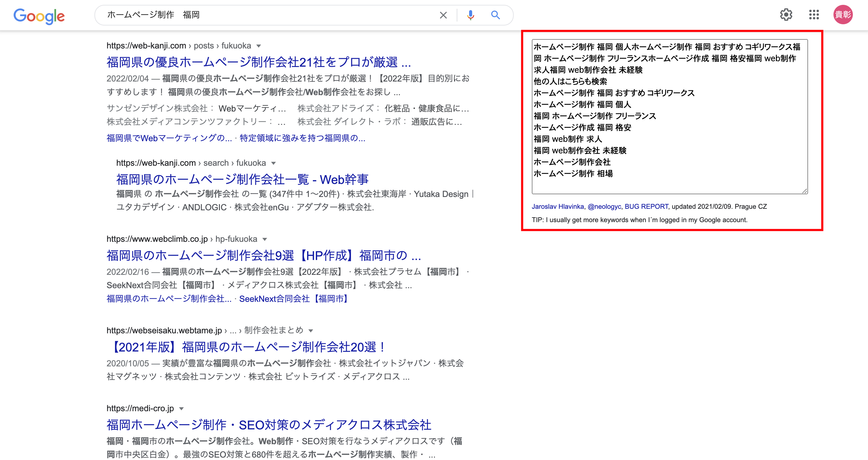
Task: Click the search query input field
Action: click(x=270, y=15)
